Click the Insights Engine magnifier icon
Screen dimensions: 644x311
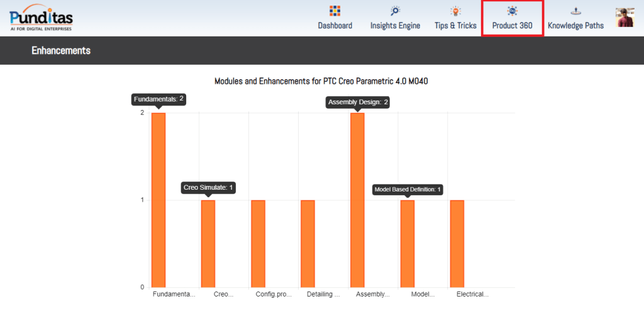click(x=395, y=11)
